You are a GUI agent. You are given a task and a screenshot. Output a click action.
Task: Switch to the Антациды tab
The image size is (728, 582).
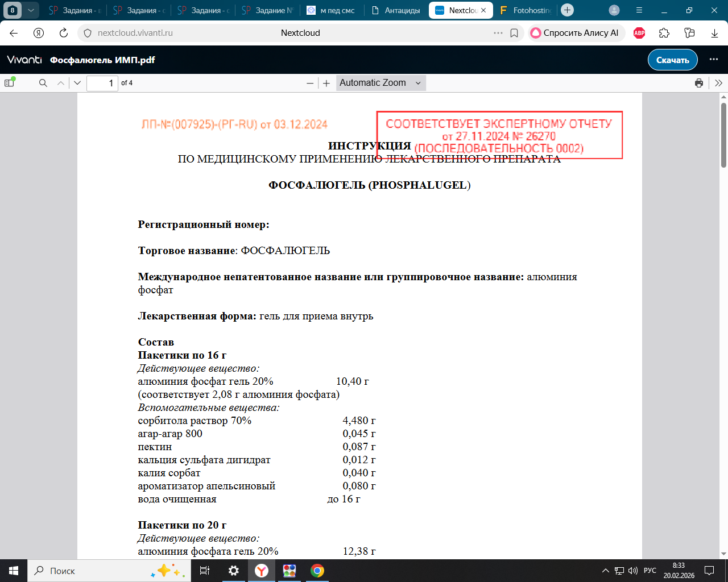click(396, 10)
